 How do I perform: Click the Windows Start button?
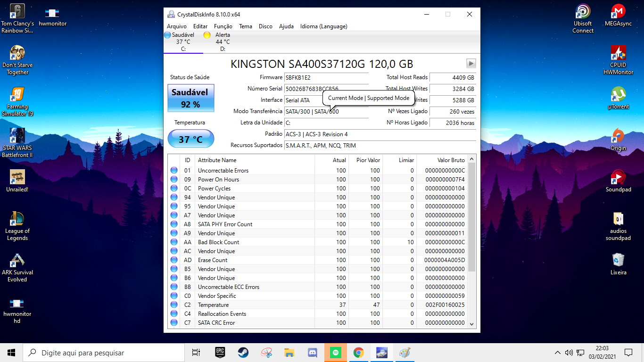11,353
